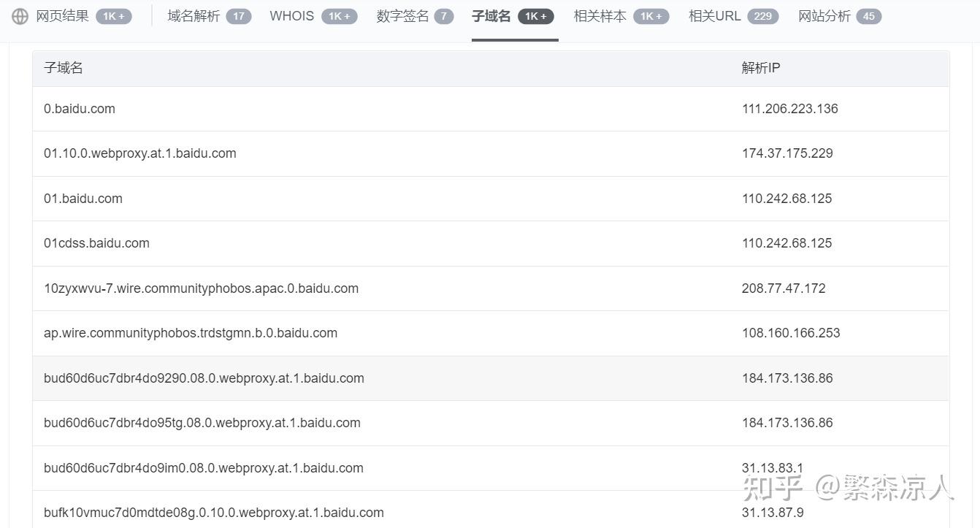The height and width of the screenshot is (528, 980).
Task: Click the IP in the 01cdss.baidu.com row
Action: (x=787, y=243)
